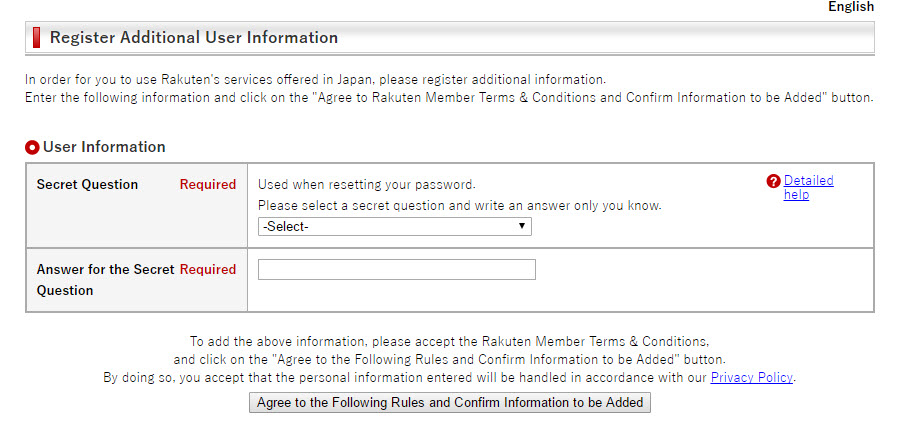Image resolution: width=903 pixels, height=425 pixels.
Task: Click the Register Additional User Information heading
Action: pyautogui.click(x=194, y=37)
